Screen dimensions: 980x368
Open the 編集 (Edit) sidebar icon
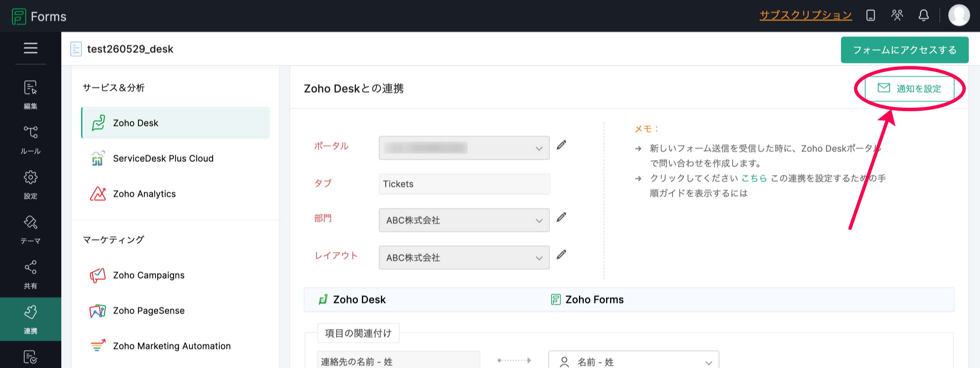[x=30, y=95]
